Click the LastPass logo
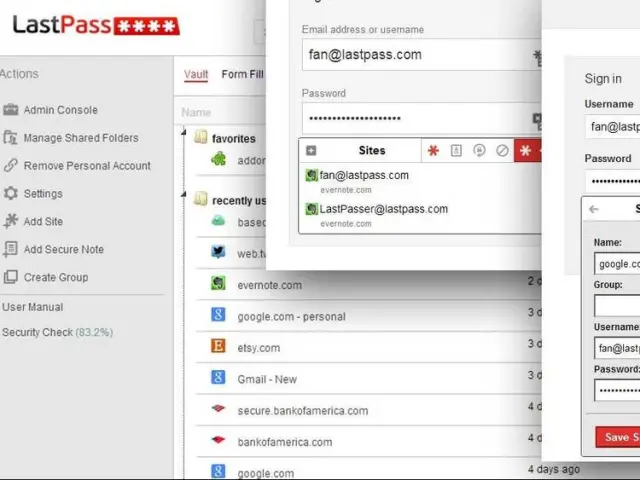The width and height of the screenshot is (640, 480). [x=96, y=25]
